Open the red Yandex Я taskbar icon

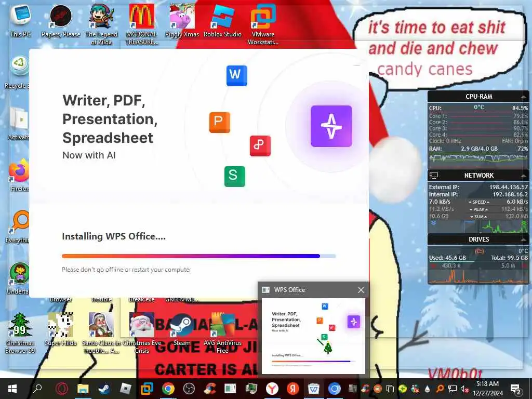point(293,389)
